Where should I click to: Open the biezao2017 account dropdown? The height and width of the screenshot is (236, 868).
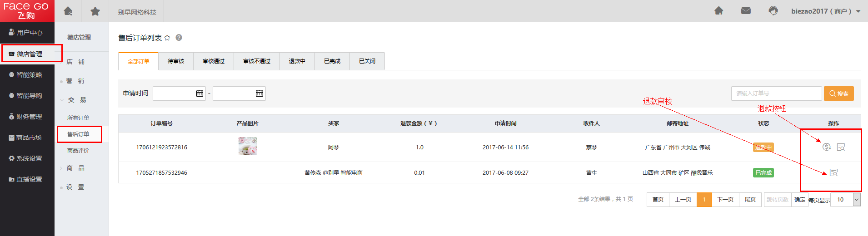pyautogui.click(x=858, y=11)
